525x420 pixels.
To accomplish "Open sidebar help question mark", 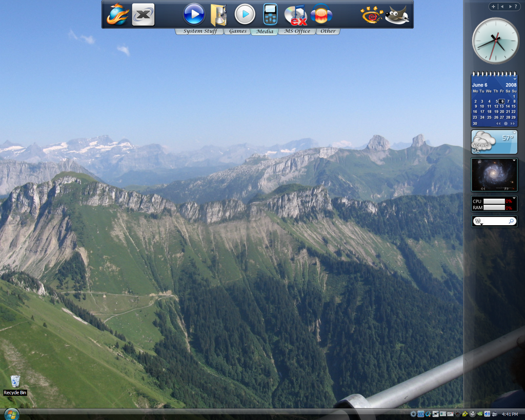I will pyautogui.click(x=516, y=6).
